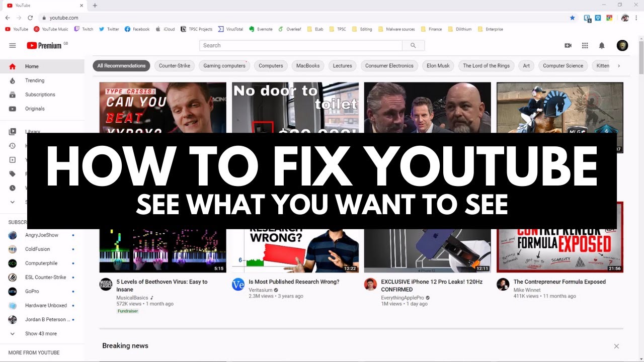Select Gaming computers chip
Viewport: 644px width, 362px height.
tap(224, 66)
